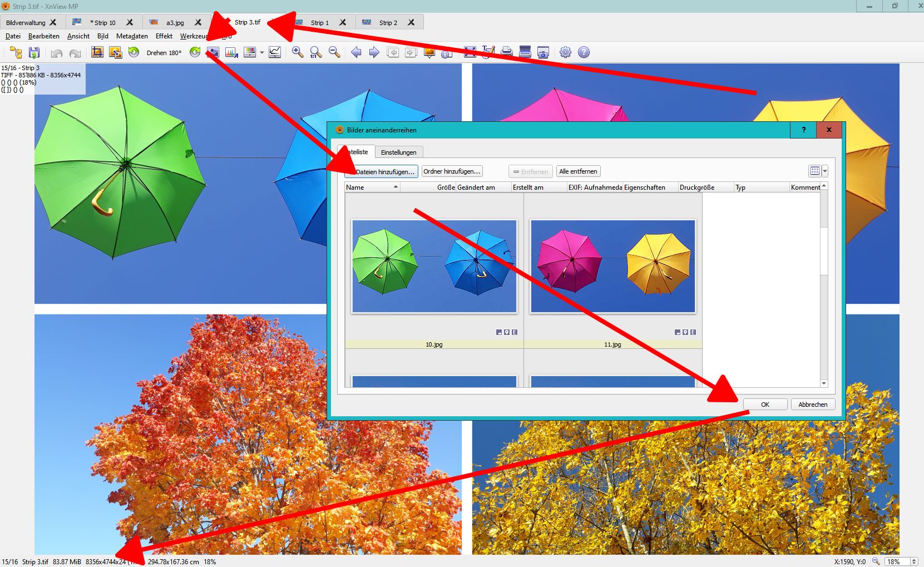Click the next page toolbar icon
Image resolution: width=924 pixels, height=567 pixels.
click(411, 52)
